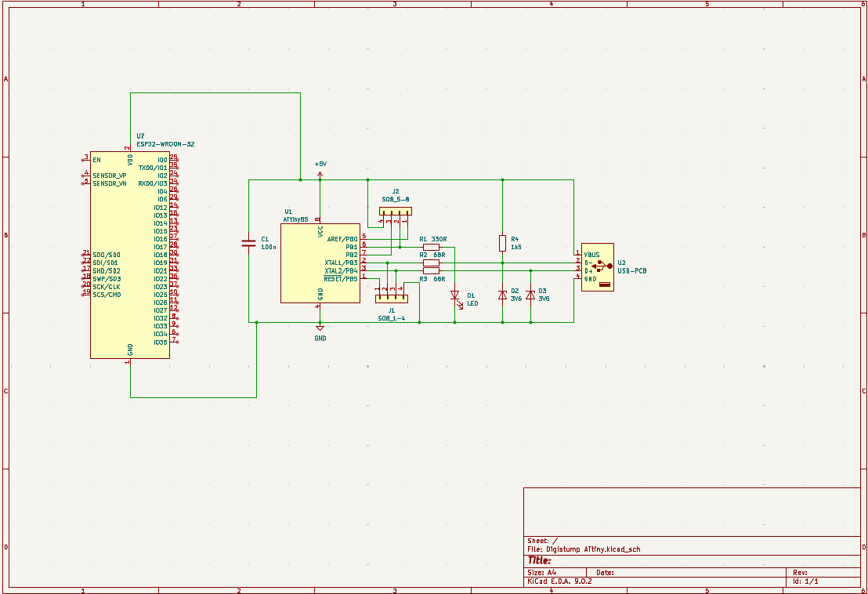The width and height of the screenshot is (868, 594).
Task: Select the R3 68R resistor symbol
Action: (x=431, y=270)
